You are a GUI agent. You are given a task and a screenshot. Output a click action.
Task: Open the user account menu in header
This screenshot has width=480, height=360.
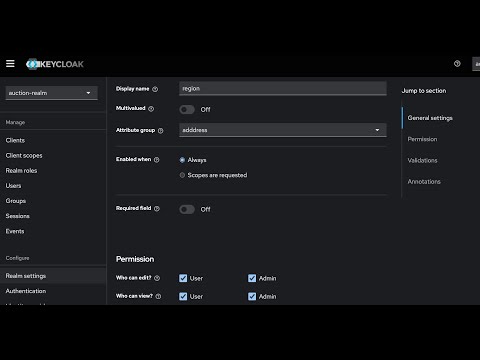click(476, 64)
